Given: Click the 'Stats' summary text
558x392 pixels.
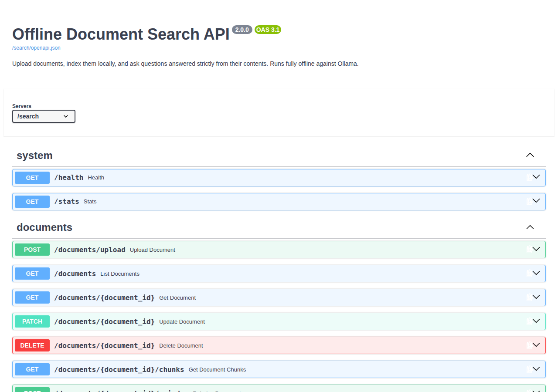Looking at the screenshot, I should tap(90, 202).
